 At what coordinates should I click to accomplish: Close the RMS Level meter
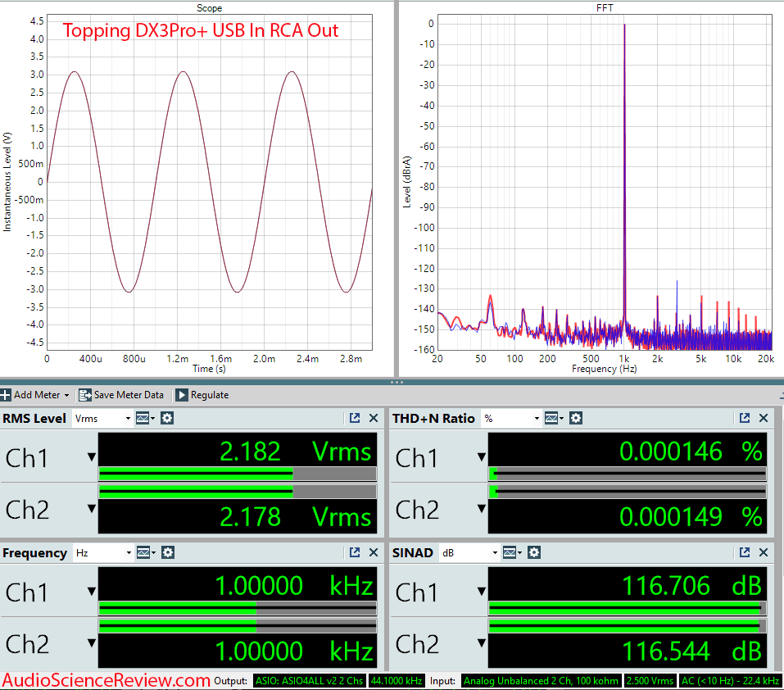point(374,419)
